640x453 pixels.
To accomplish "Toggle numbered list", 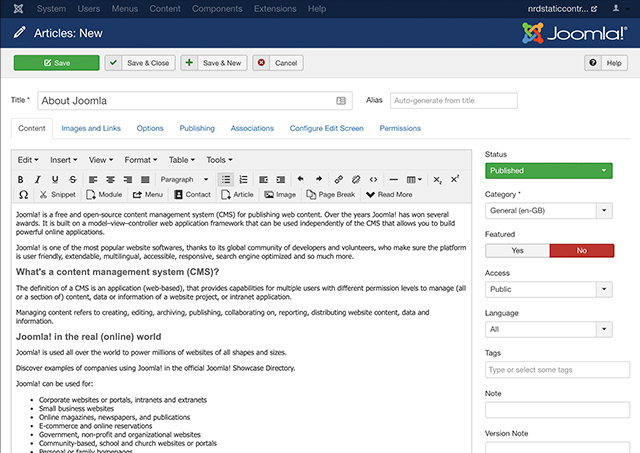I will click(x=243, y=180).
